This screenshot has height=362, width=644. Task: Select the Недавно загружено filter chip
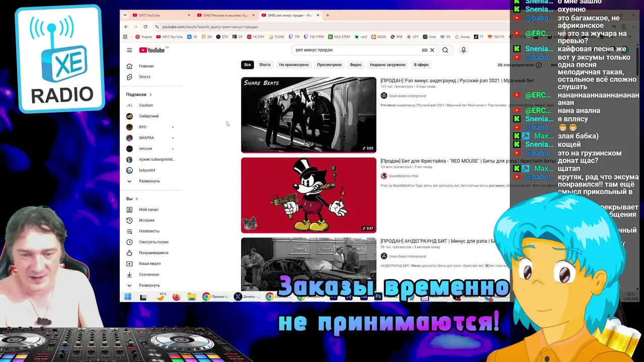387,65
